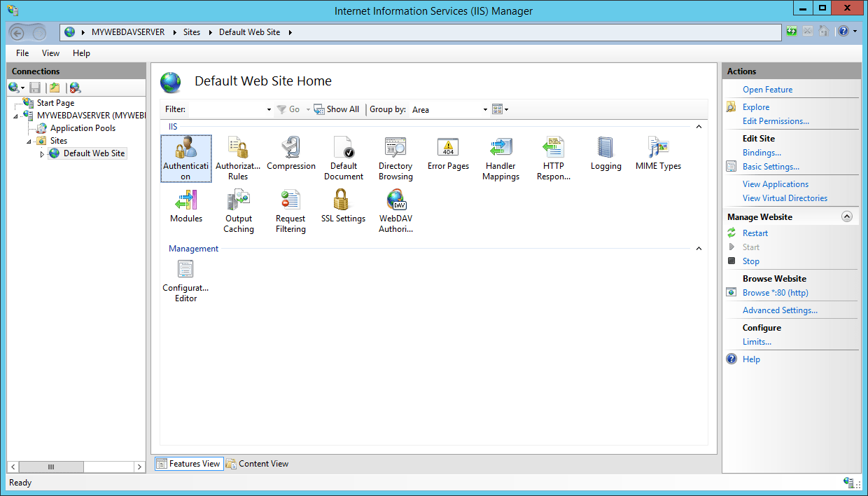Image resolution: width=868 pixels, height=496 pixels.
Task: Open Default Document feature
Action: 344,158
